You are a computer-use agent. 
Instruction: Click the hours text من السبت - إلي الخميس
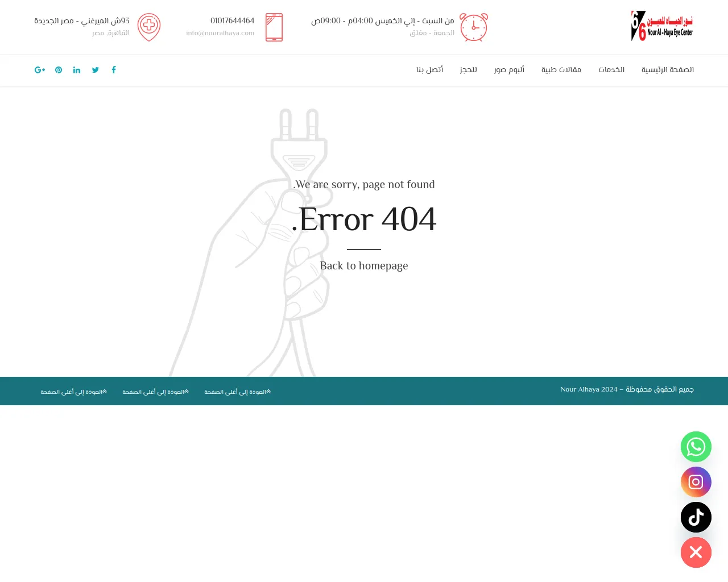coord(383,20)
